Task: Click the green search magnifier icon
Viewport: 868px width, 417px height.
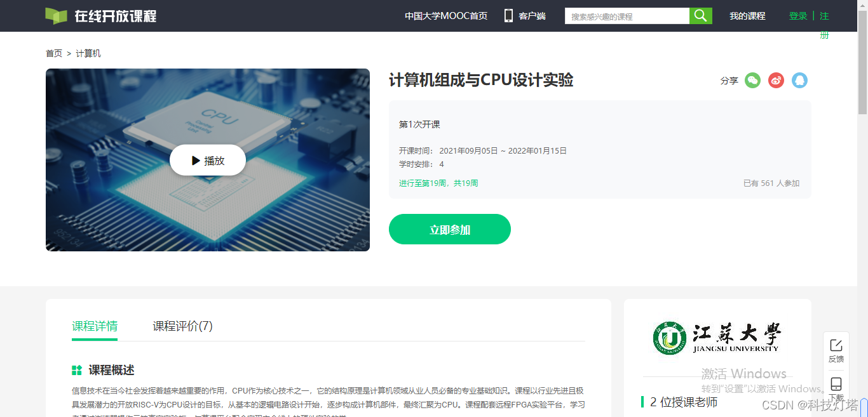Action: (700, 15)
